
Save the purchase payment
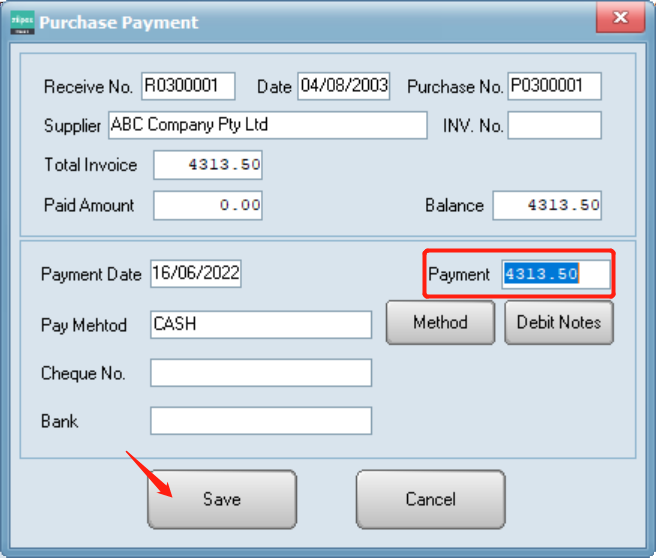click(222, 499)
